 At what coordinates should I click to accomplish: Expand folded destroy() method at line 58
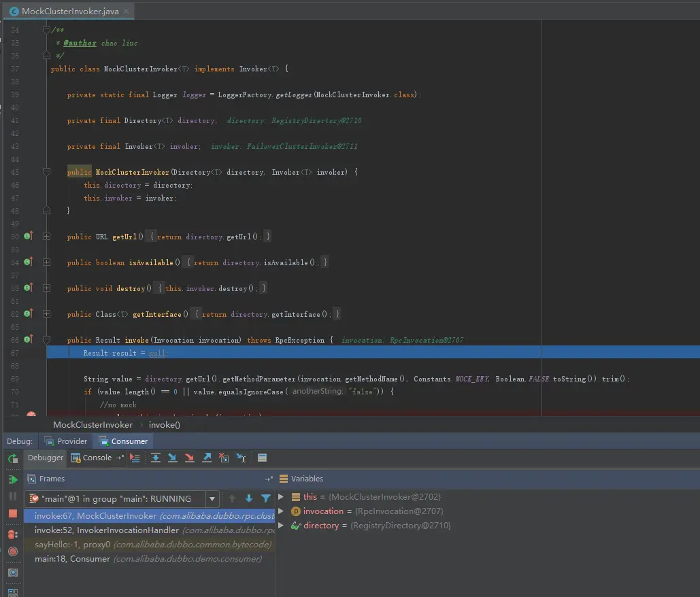pyautogui.click(x=46, y=288)
